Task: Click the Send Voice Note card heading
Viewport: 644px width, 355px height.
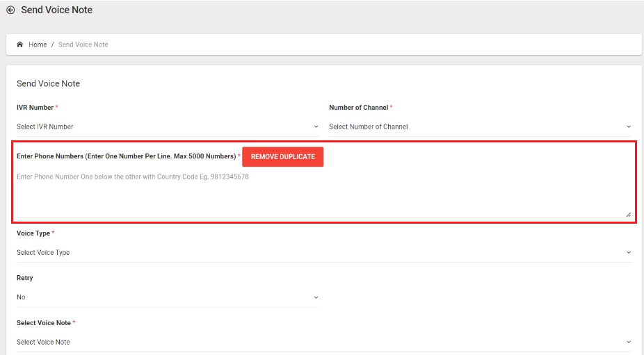Action: pyautogui.click(x=48, y=84)
